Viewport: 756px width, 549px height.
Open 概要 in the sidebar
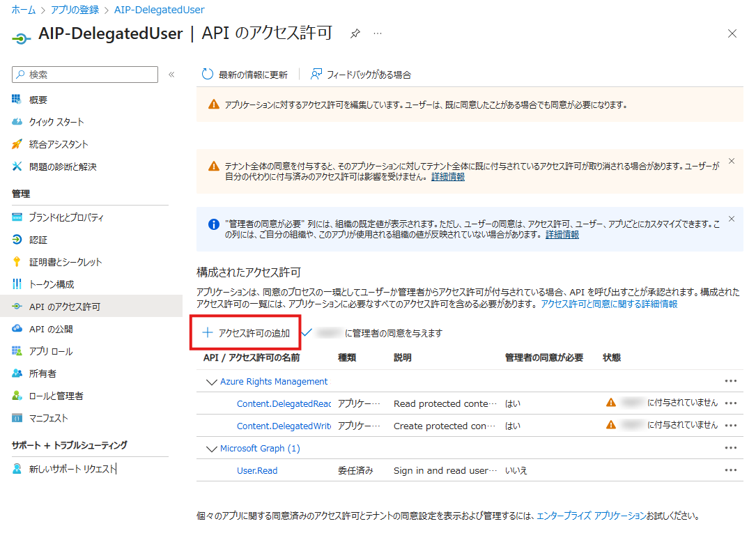point(38,100)
